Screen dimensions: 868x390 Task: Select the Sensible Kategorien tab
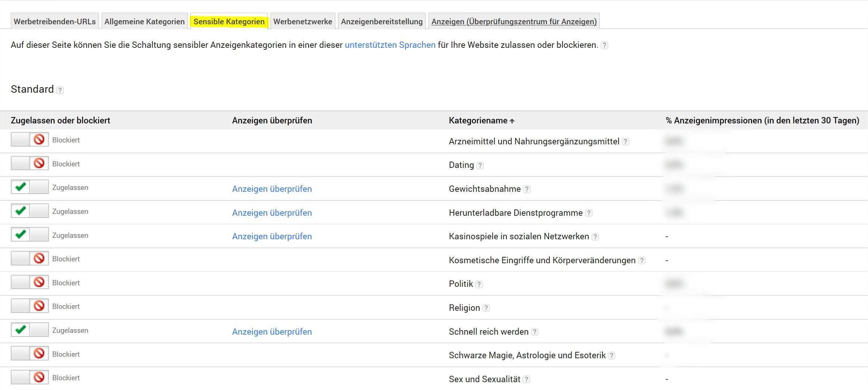point(229,21)
